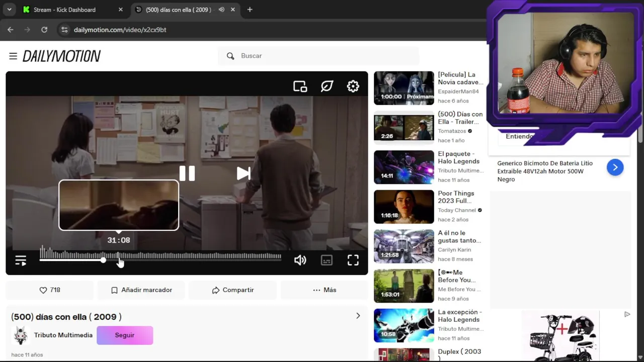The image size is (644, 362).
Task: Click the Buscar search field
Action: [318, 56]
